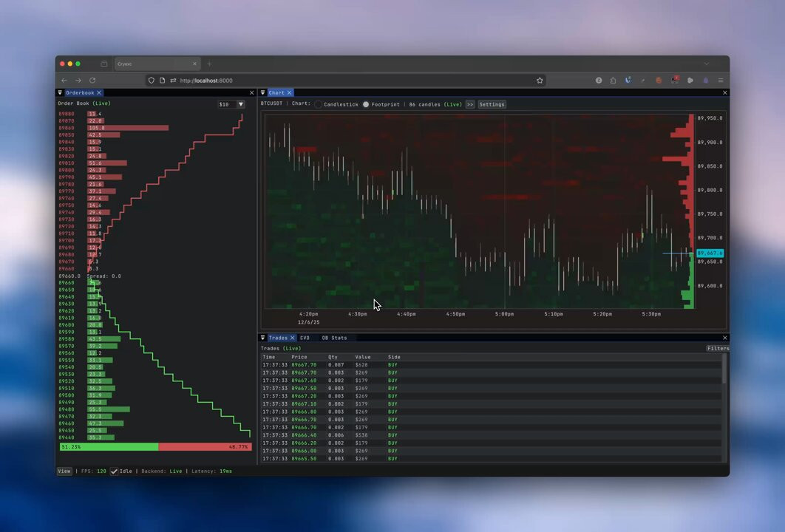The width and height of the screenshot is (785, 532).
Task: Click the Side column header in Trades
Action: tap(394, 357)
